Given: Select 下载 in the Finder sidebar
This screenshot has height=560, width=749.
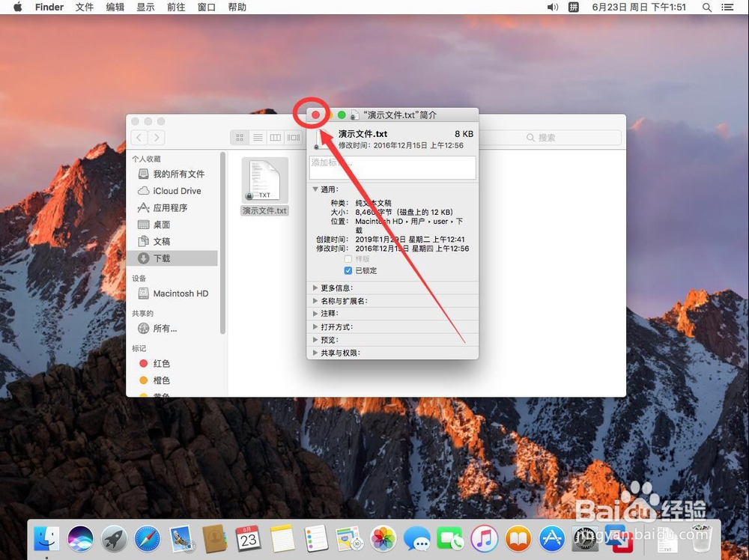Looking at the screenshot, I should (x=172, y=258).
